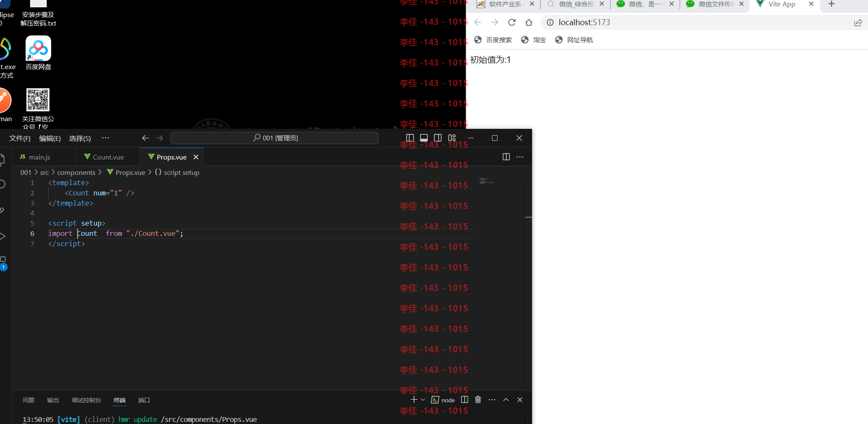
Task: Share this page icon in address bar
Action: tap(858, 23)
